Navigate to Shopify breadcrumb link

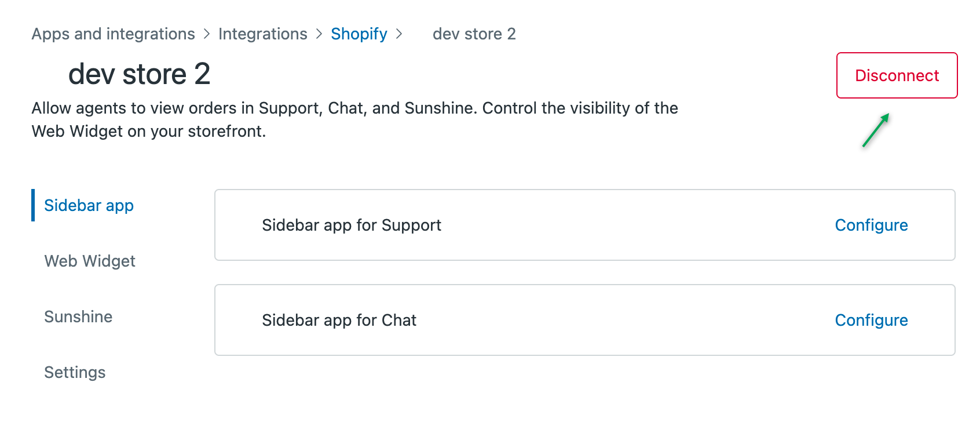pyautogui.click(x=359, y=34)
